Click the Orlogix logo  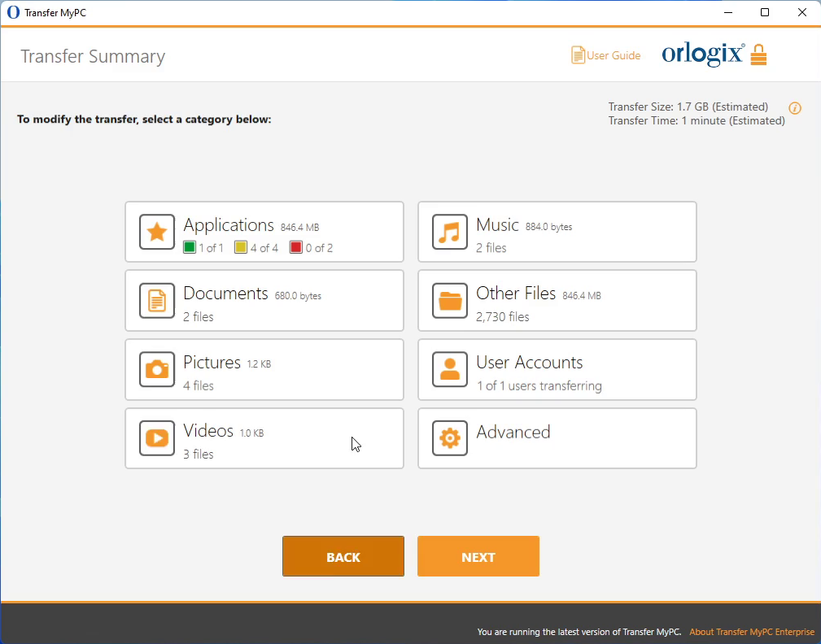pos(702,54)
